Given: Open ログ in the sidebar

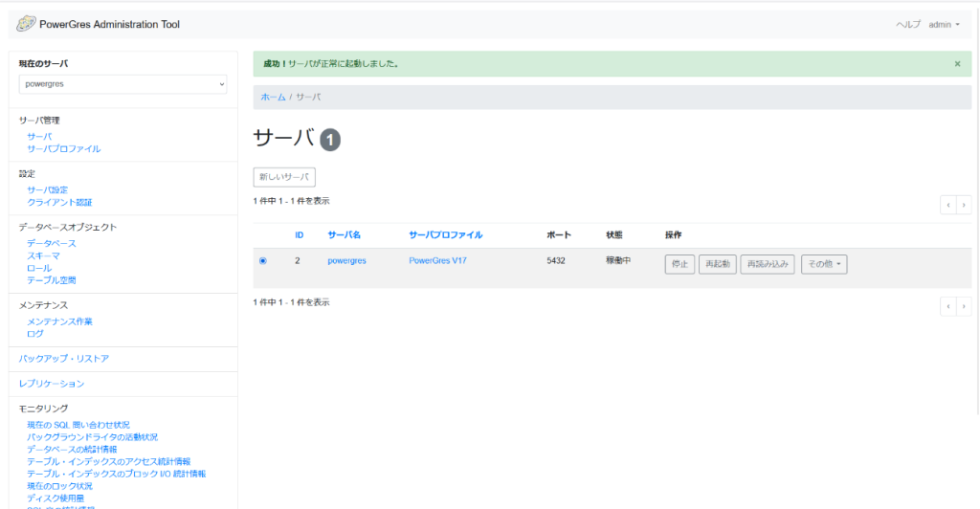Looking at the screenshot, I should [x=35, y=334].
